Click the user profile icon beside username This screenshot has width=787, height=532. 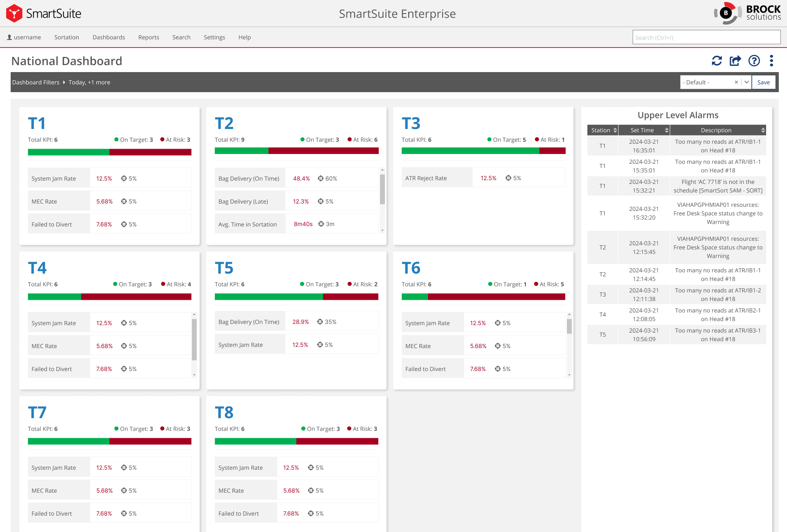click(x=9, y=37)
